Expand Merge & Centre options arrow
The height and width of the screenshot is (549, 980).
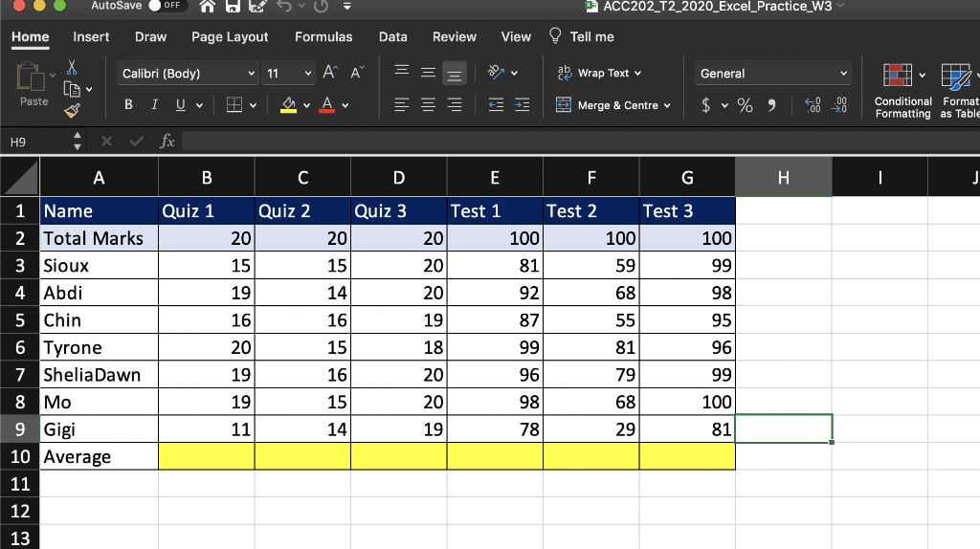(x=667, y=105)
